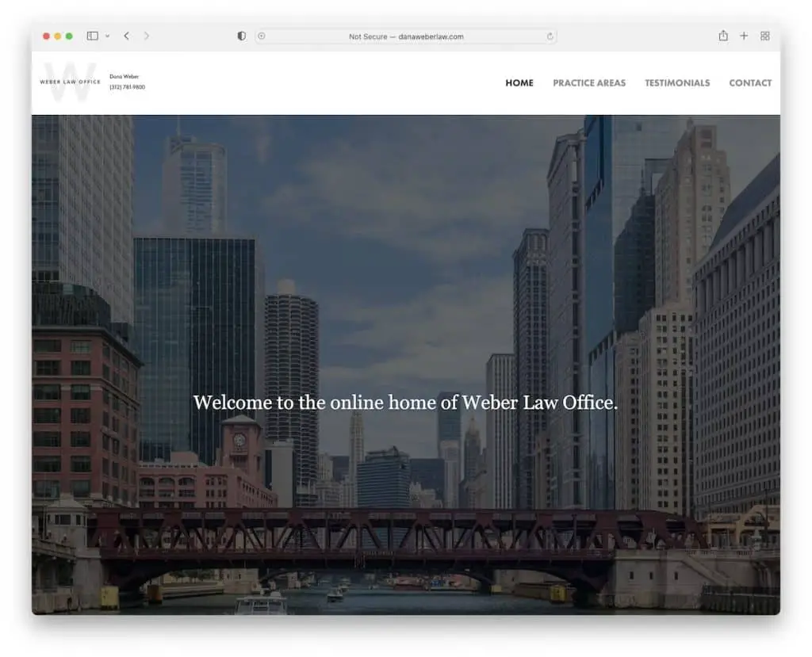Show the tab overview grid icon
The height and width of the screenshot is (657, 812).
click(765, 36)
